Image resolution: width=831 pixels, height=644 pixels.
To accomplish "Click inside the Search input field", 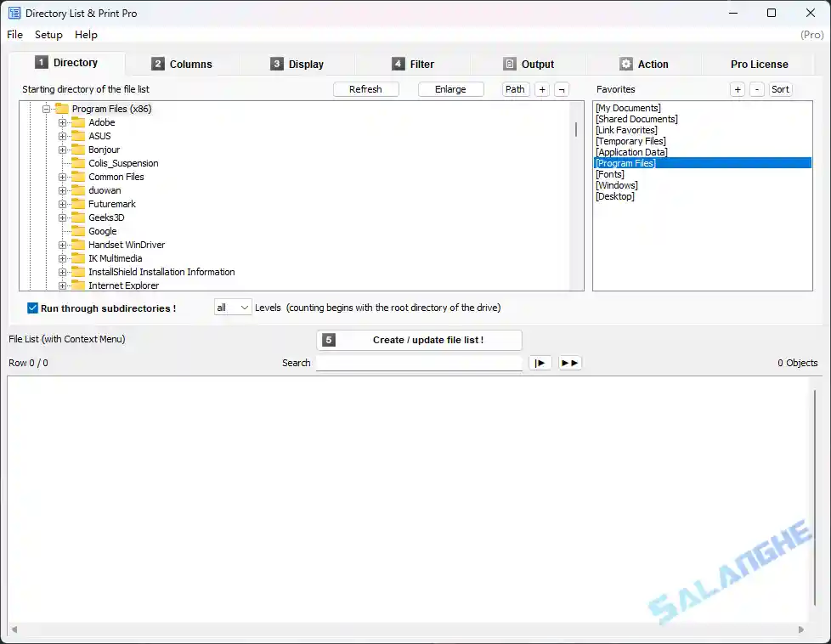I will 419,363.
